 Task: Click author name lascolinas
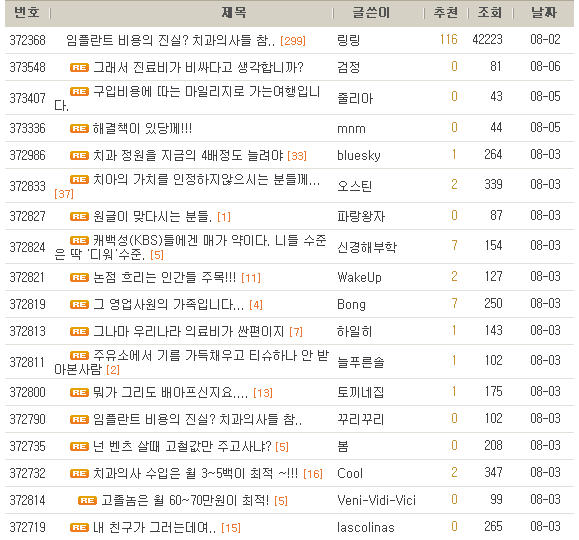pyautogui.click(x=366, y=527)
